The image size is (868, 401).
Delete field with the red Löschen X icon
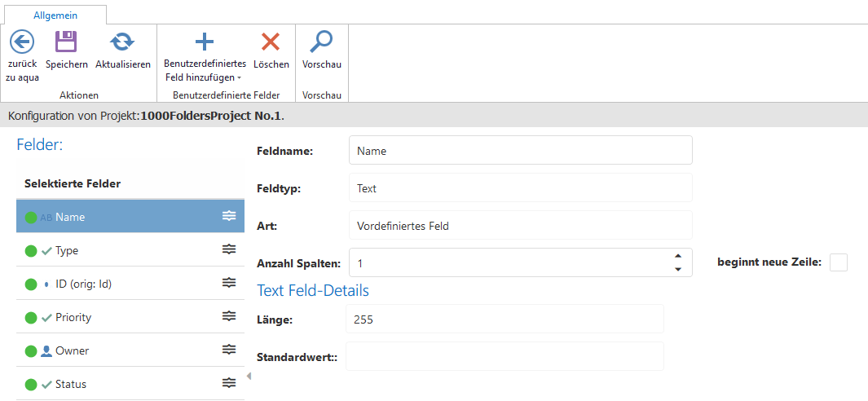(x=271, y=42)
